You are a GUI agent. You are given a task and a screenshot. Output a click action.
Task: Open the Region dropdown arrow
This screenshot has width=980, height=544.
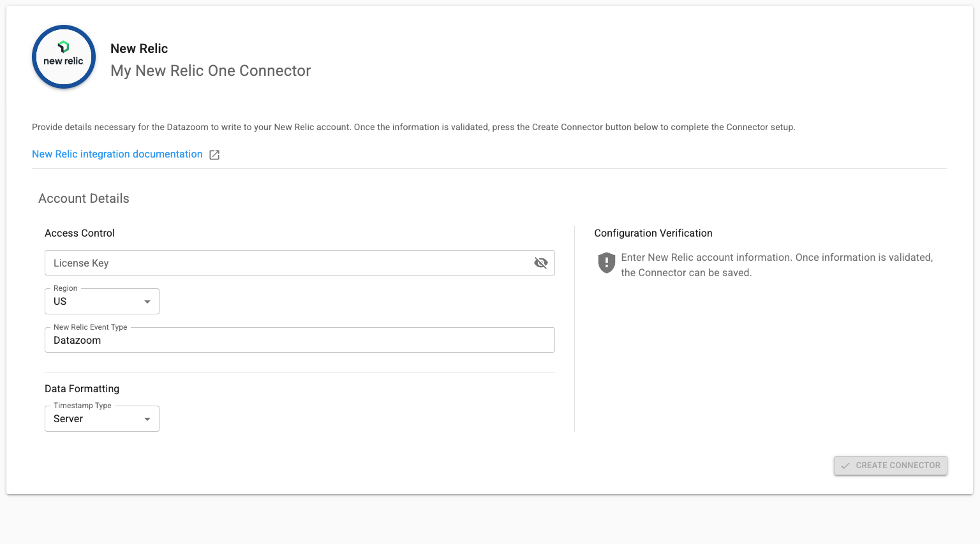coord(147,302)
